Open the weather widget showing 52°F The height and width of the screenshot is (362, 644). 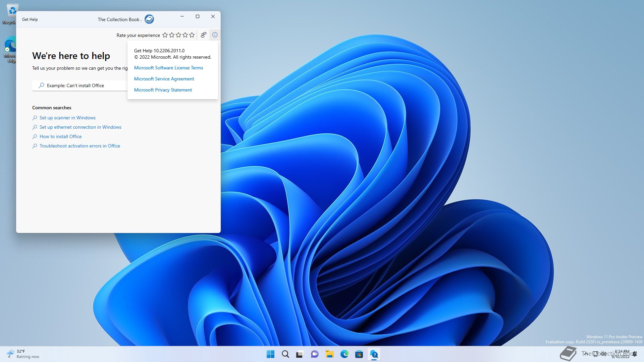[23, 354]
